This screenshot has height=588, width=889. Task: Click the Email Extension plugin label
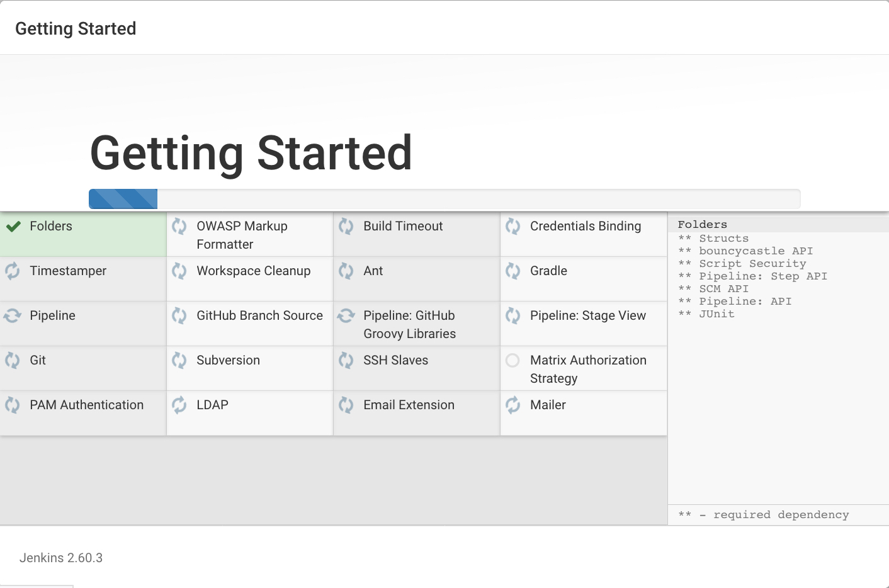pyautogui.click(x=409, y=405)
